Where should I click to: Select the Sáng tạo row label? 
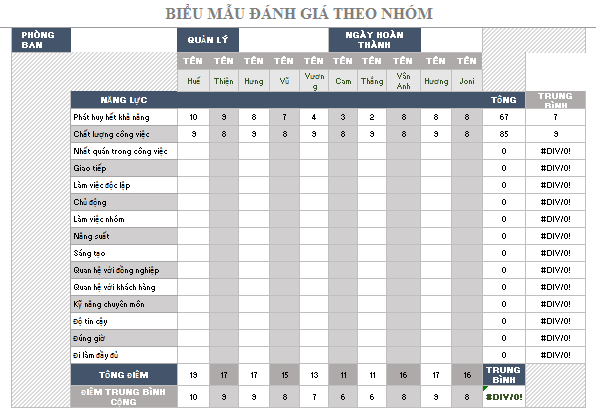pos(124,253)
